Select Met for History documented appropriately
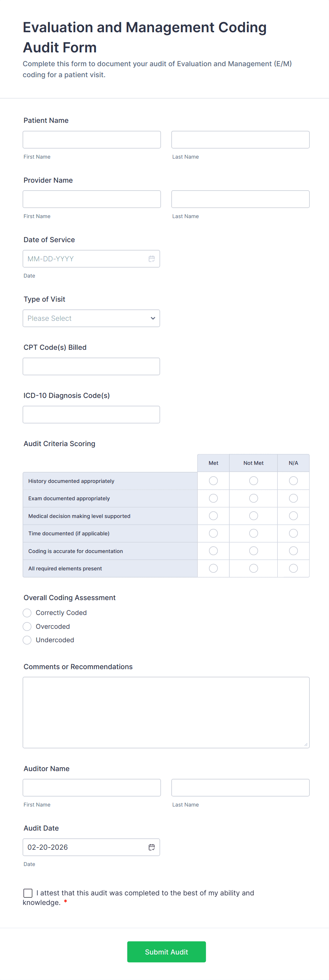 pyautogui.click(x=213, y=481)
